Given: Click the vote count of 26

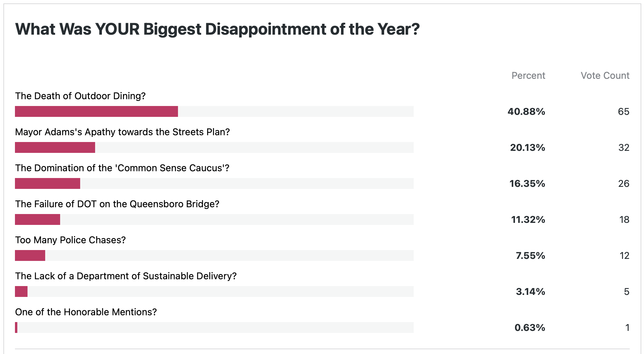Looking at the screenshot, I should 624,183.
